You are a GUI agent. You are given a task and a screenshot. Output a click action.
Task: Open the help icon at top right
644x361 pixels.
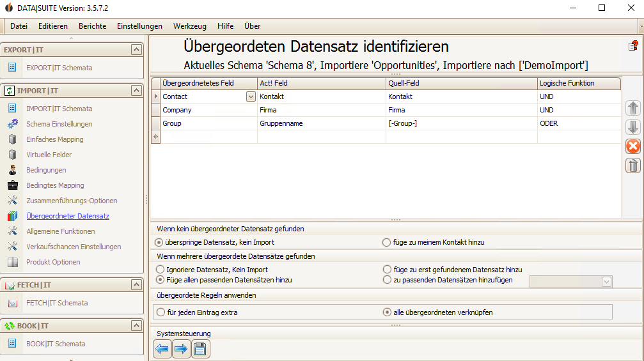pos(633,45)
